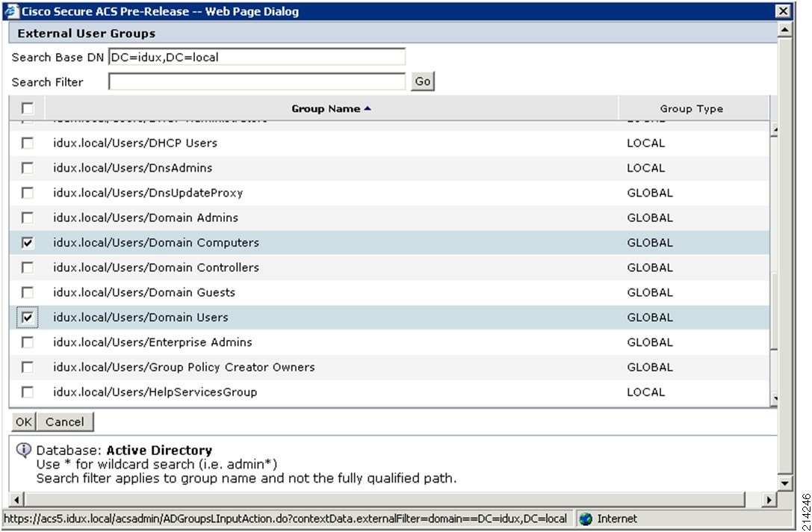Click the External User Groups heading
Screen dimensions: 812x532
[x=87, y=33]
